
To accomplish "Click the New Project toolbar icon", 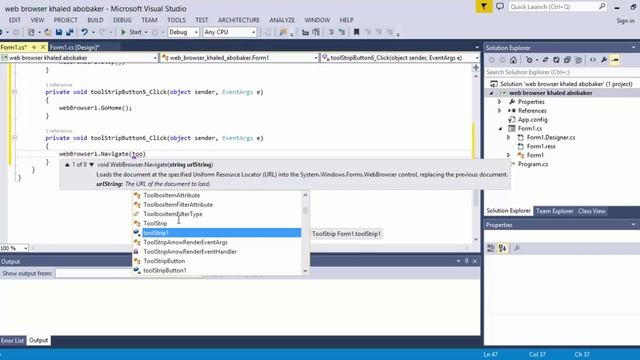I will point(31,32).
